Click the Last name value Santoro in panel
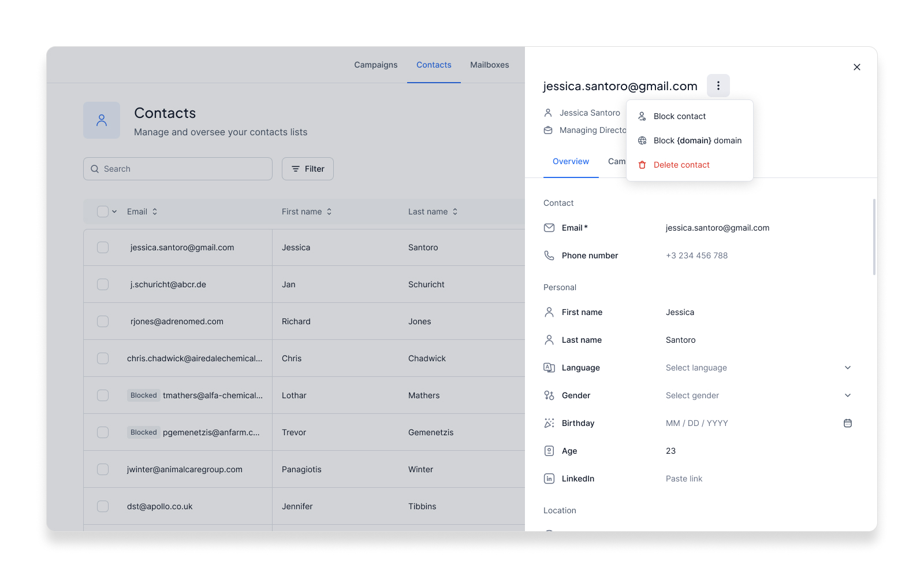 click(x=681, y=340)
